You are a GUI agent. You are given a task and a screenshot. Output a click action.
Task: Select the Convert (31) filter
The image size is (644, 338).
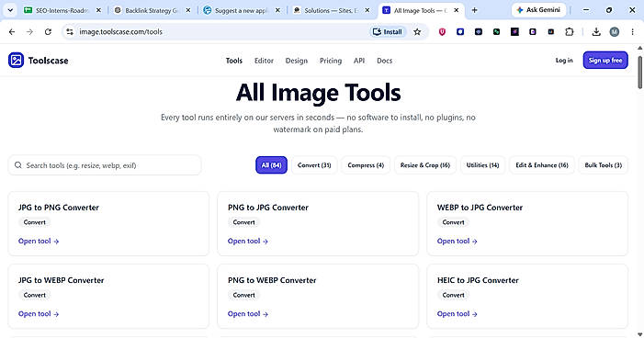point(314,165)
